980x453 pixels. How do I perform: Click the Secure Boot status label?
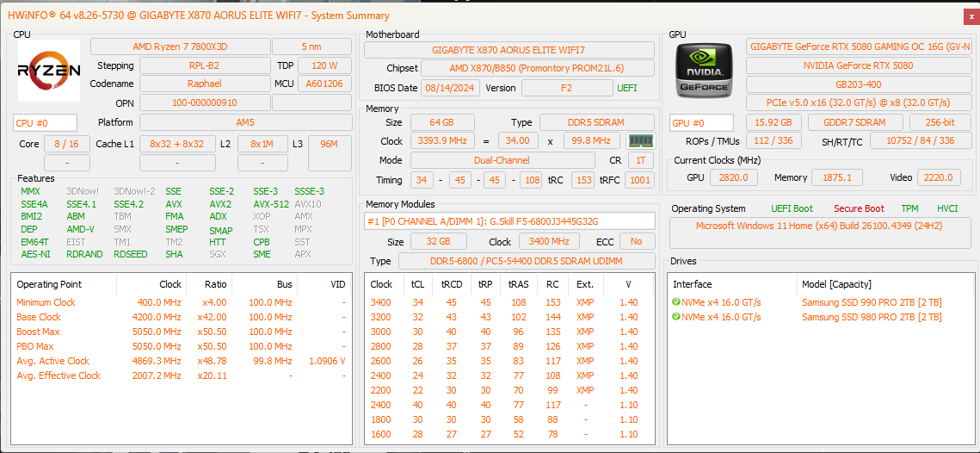coord(859,209)
